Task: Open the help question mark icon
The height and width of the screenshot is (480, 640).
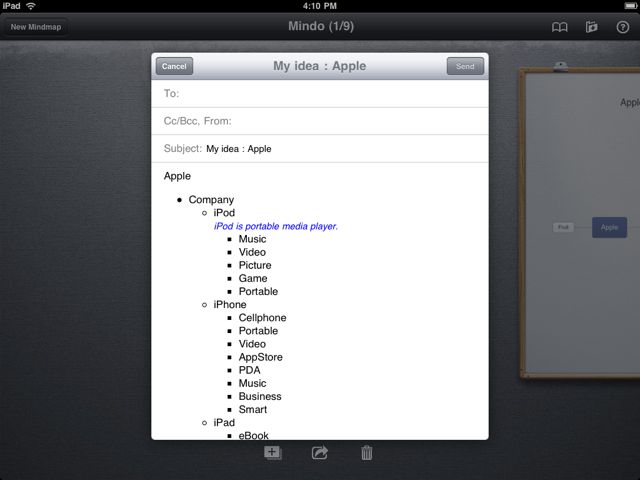Action: (622, 27)
